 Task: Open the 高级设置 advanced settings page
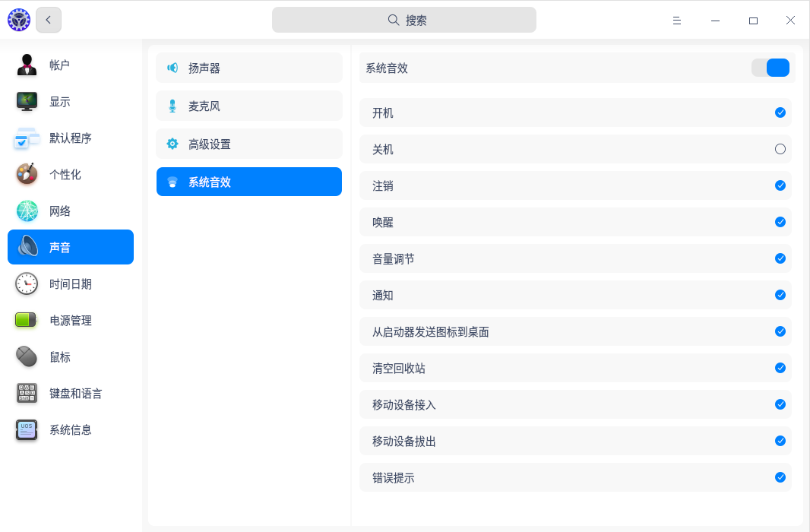pos(249,144)
